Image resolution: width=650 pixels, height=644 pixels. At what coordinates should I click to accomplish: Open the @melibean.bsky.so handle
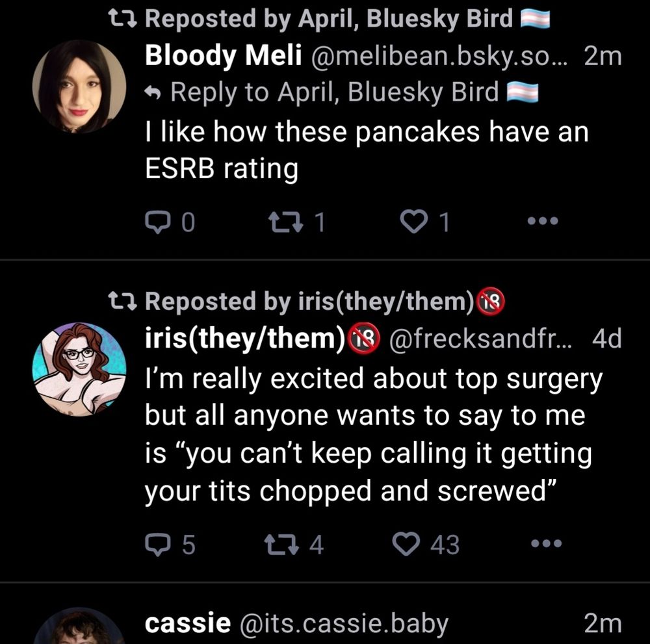(x=437, y=57)
